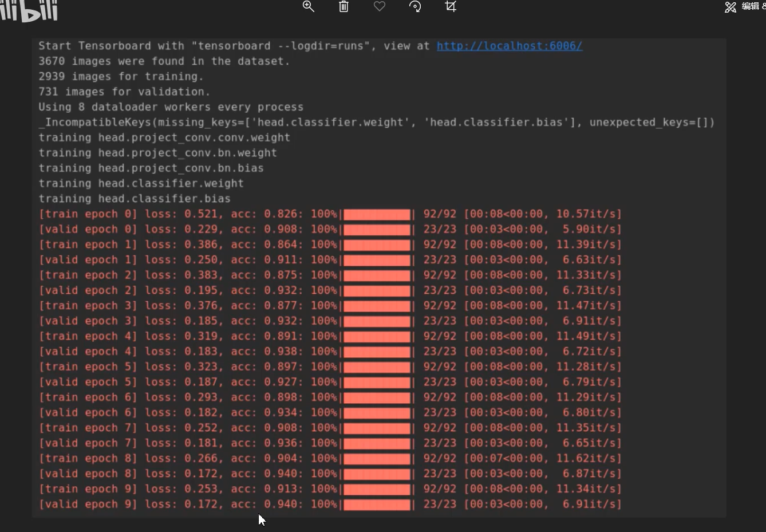This screenshot has height=532, width=766.
Task: Click the '[train epoch 7]' label
Action: (x=88, y=428)
